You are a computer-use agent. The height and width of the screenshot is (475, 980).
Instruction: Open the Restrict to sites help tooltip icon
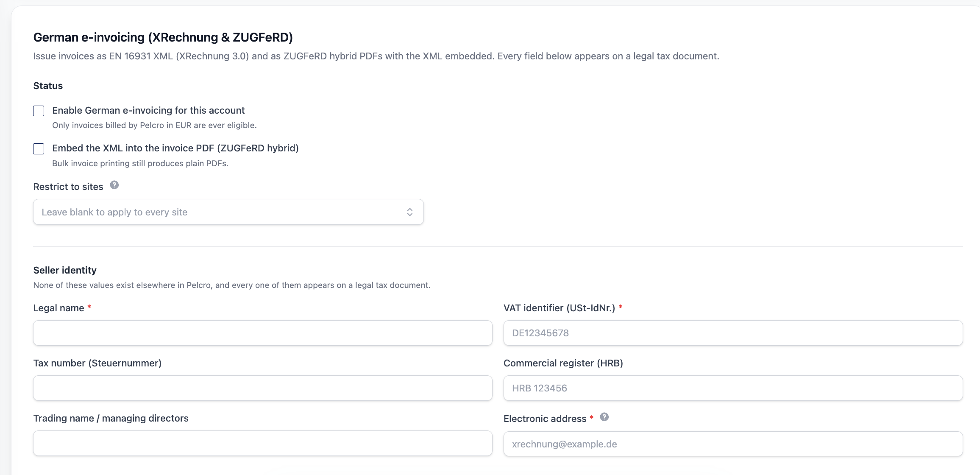click(114, 185)
